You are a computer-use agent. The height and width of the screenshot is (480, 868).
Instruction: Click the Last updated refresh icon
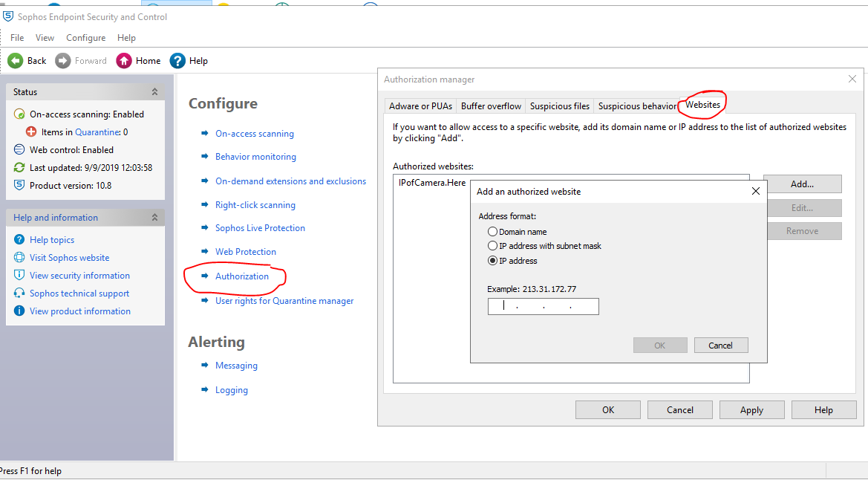19,167
